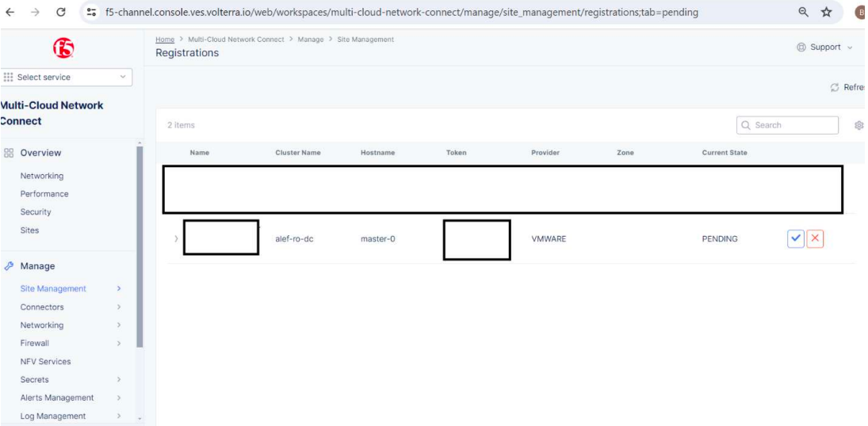Sort by the Zone column header
Screen dimensions: 868x426
(625, 153)
